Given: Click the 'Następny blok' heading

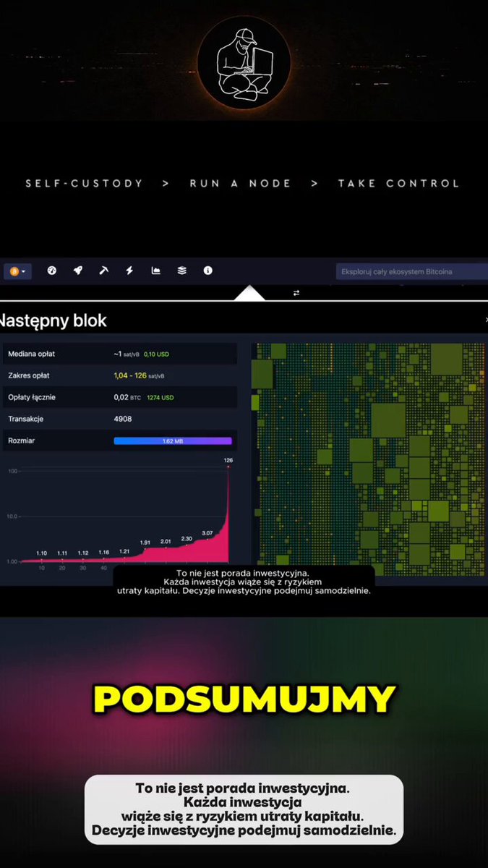Looking at the screenshot, I should (53, 320).
